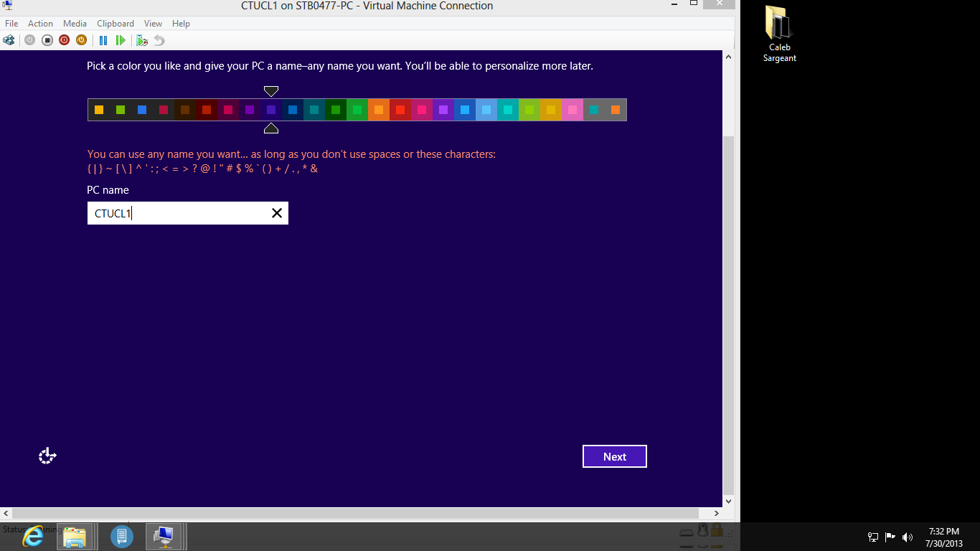Clear the PC name with the X
The width and height of the screenshot is (980, 551).
click(277, 213)
